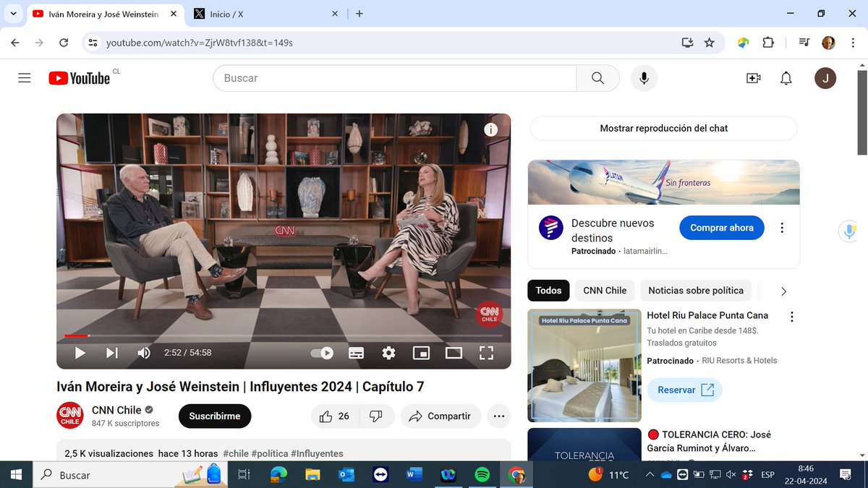This screenshot has height=488, width=868.
Task: Open the CNN Chile channel avatar
Action: (x=70, y=415)
